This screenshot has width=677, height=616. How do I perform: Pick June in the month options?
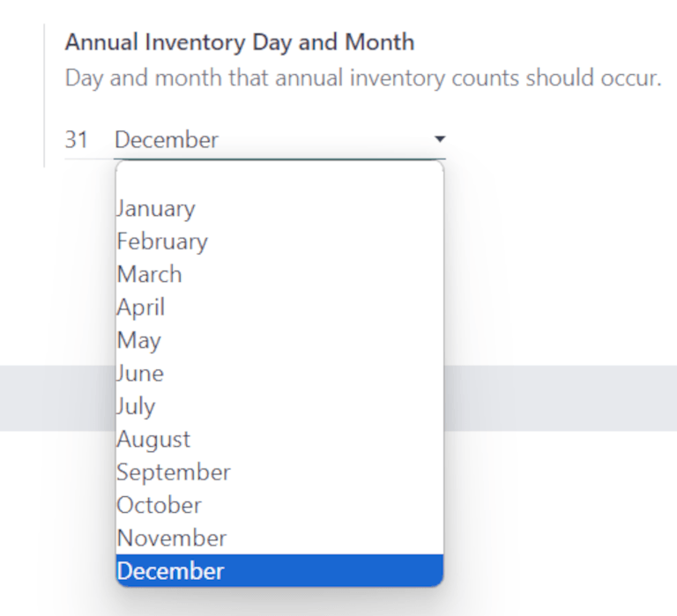point(141,373)
